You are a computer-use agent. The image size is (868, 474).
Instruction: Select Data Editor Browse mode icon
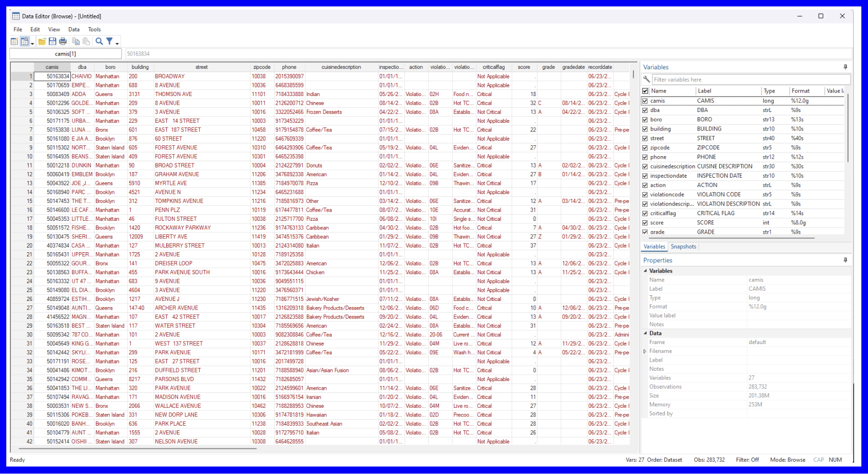[x=24, y=42]
